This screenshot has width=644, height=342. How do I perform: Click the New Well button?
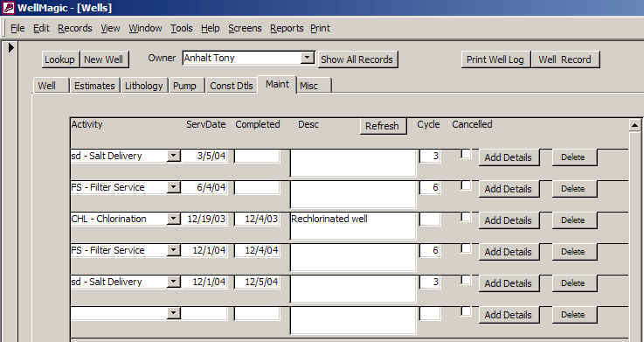point(104,59)
